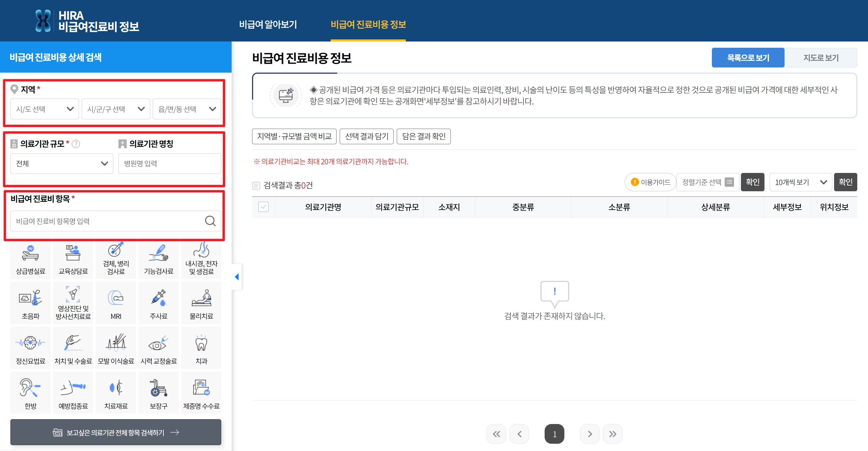Switch to 지도로 보기 map view

pyautogui.click(x=821, y=58)
